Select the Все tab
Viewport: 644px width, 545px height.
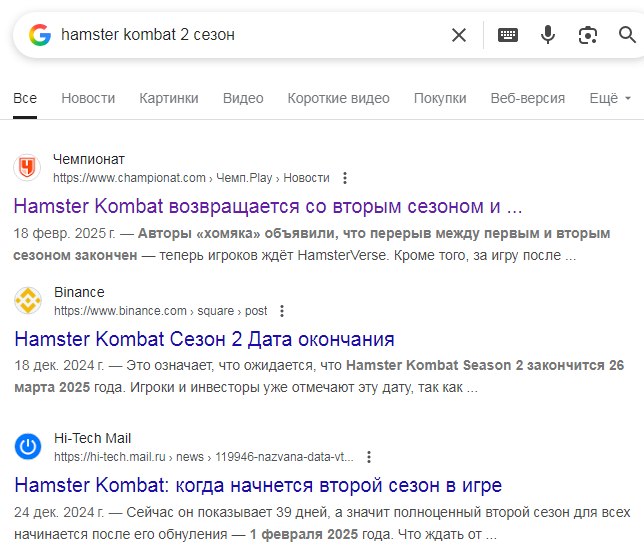coord(25,99)
